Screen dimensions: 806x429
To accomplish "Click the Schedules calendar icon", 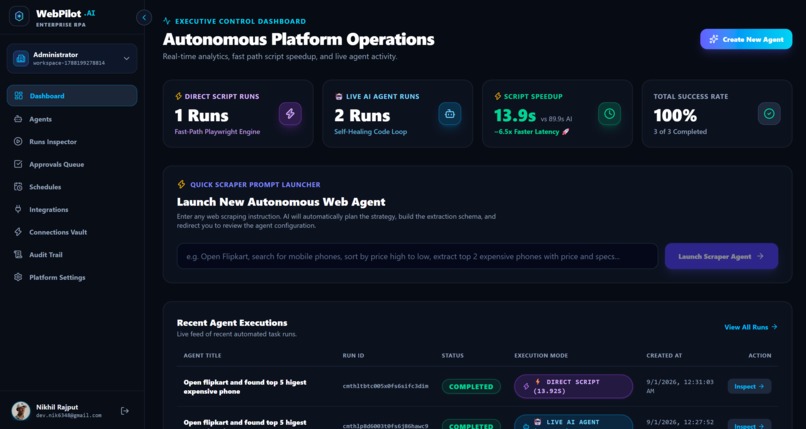I will click(19, 186).
